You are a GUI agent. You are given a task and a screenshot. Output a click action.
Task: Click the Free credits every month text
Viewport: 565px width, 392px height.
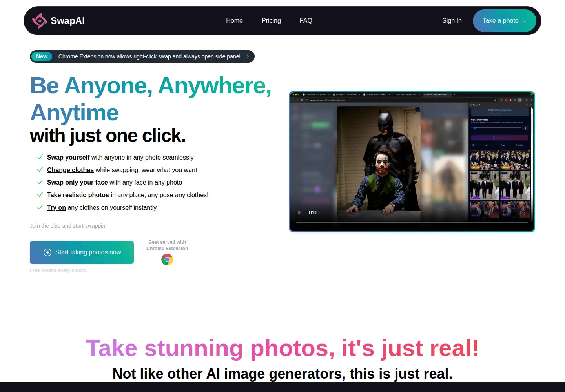click(x=58, y=270)
